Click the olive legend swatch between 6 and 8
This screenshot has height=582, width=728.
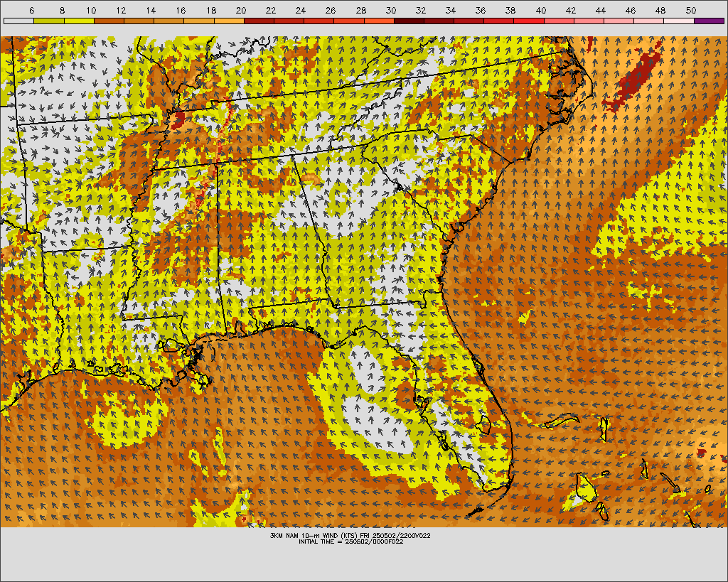click(x=49, y=21)
